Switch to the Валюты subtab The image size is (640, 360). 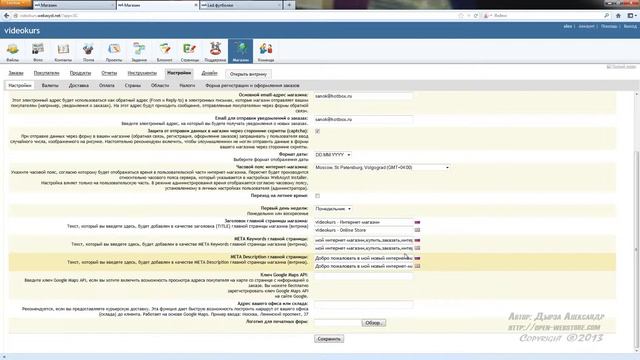[x=50, y=85]
